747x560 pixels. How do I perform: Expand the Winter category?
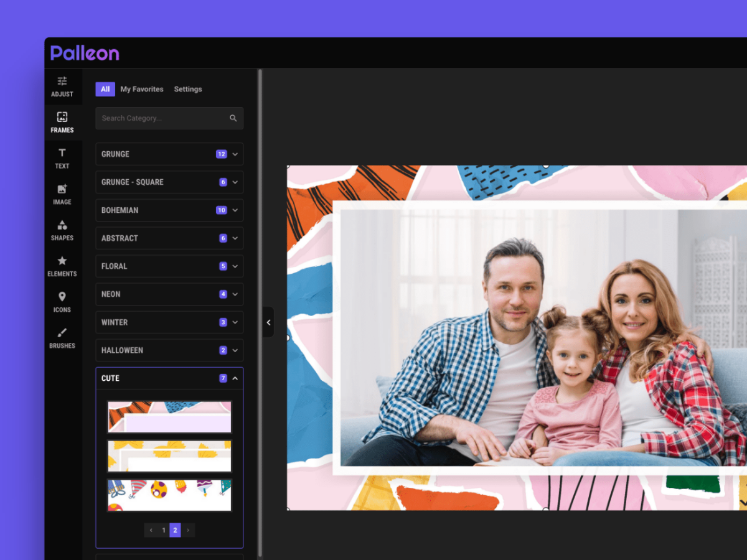coord(169,322)
